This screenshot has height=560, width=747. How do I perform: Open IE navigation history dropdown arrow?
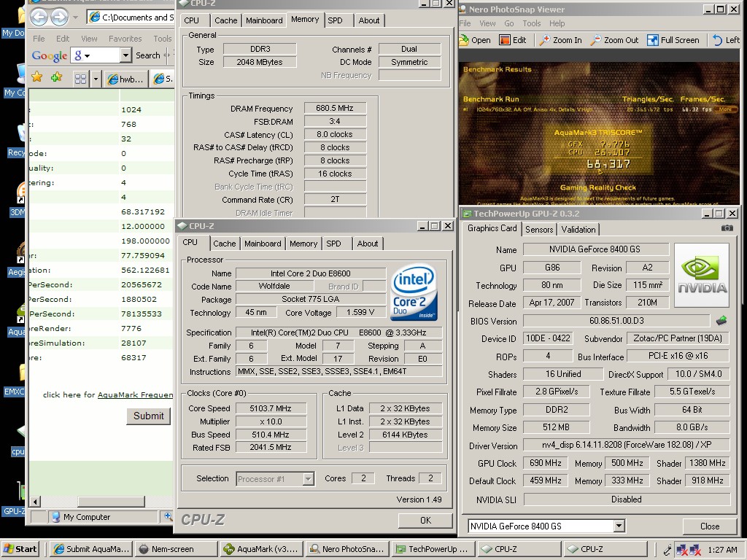pos(75,17)
